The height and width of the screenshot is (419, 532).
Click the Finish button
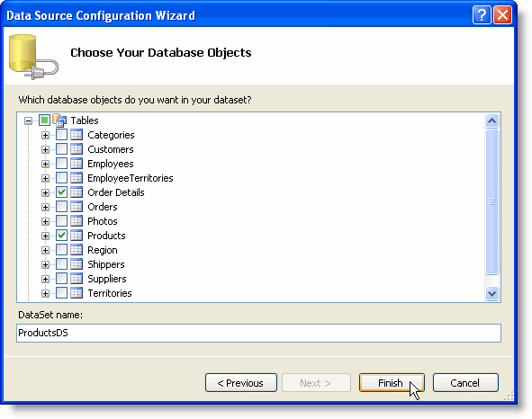(x=392, y=383)
